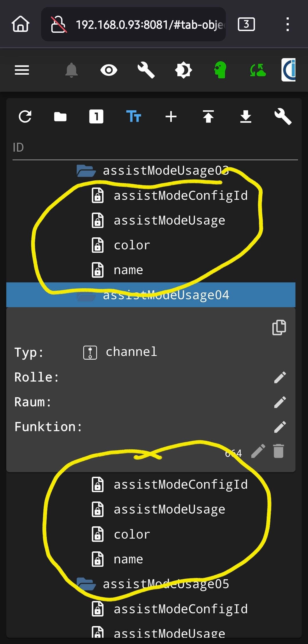The height and width of the screenshot is (644, 308).
Task: Collapse the assistModeUsage05 folder
Action: [86, 584]
